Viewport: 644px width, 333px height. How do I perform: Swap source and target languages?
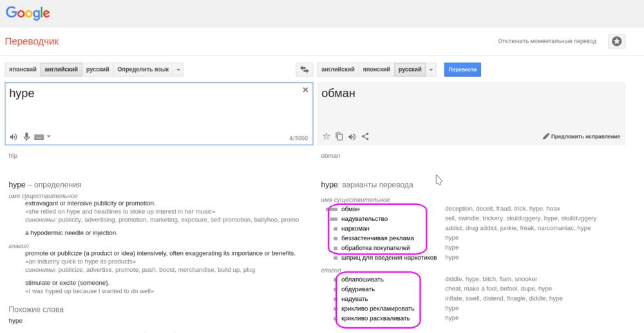[x=305, y=70]
